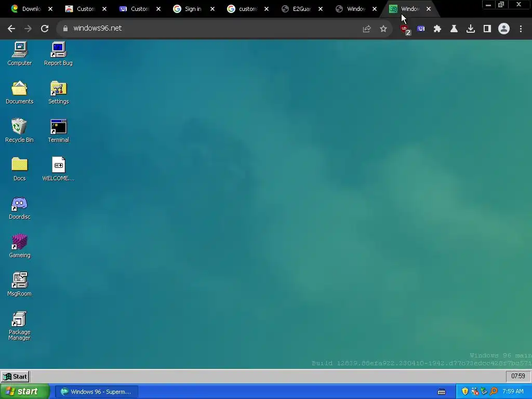The width and height of the screenshot is (532, 399).
Task: Switch to the E2Guar tab
Action: coord(297,9)
